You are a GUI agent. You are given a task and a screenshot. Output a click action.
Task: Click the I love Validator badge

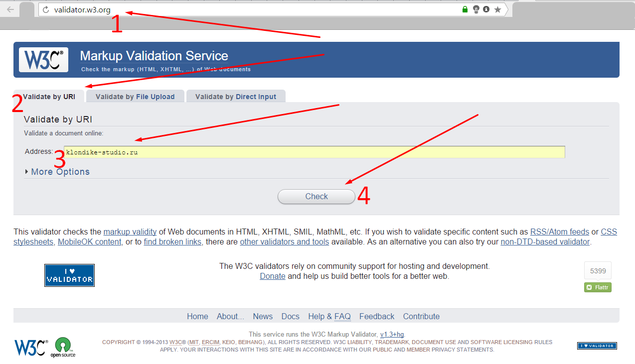tap(69, 275)
